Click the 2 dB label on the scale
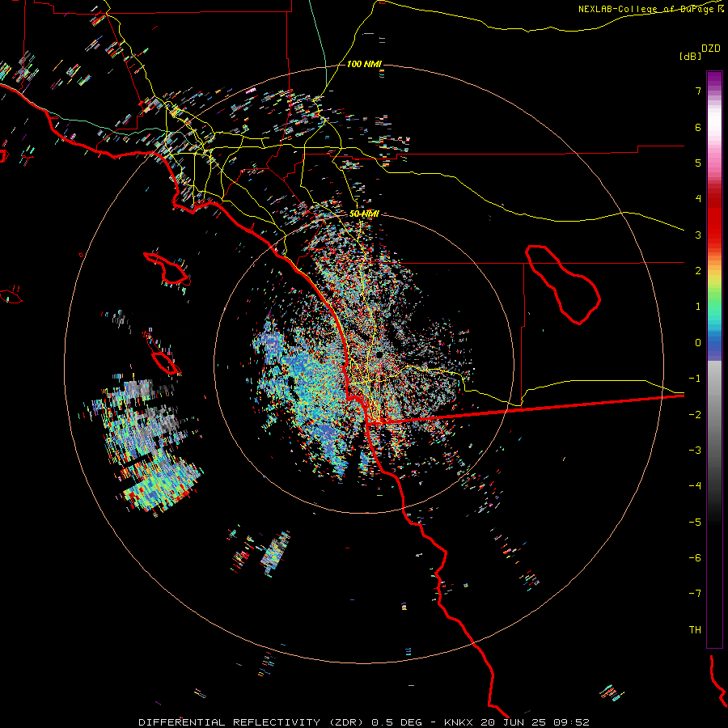The width and height of the screenshot is (728, 728). pos(698,271)
